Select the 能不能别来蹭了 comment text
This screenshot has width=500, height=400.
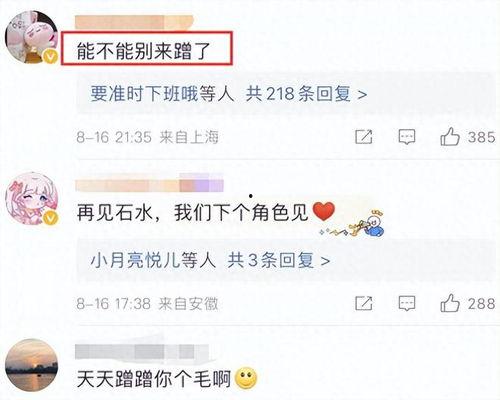(x=144, y=51)
